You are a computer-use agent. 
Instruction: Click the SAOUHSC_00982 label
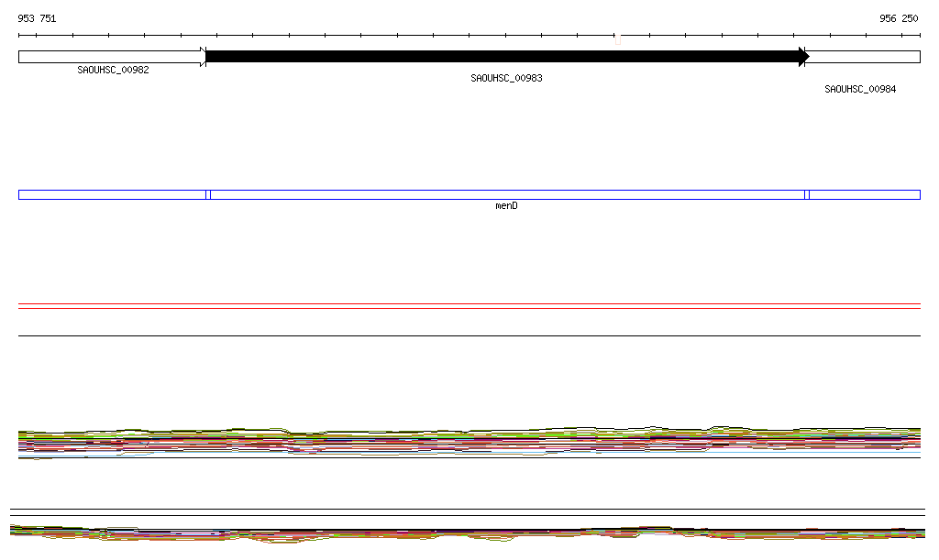click(x=113, y=70)
